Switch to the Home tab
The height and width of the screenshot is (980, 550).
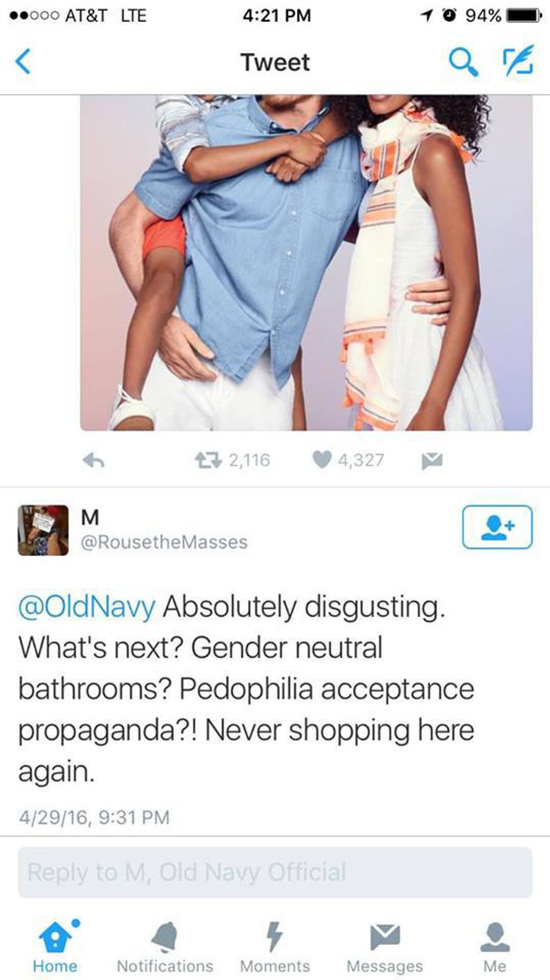pos(55,947)
